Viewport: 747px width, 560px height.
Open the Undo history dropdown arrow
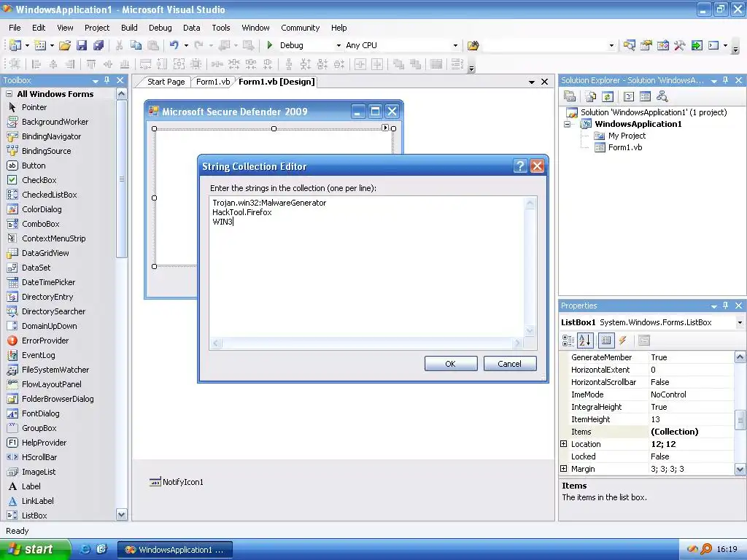[186, 45]
